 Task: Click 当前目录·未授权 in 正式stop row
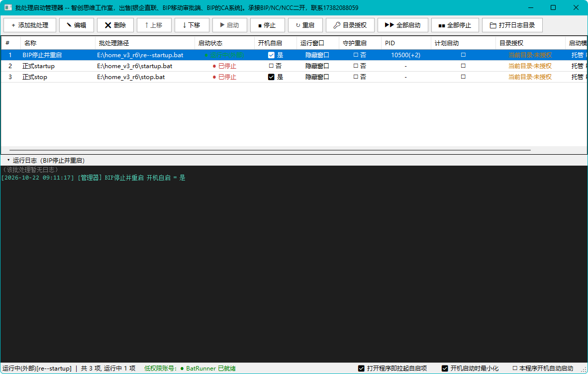click(x=530, y=77)
